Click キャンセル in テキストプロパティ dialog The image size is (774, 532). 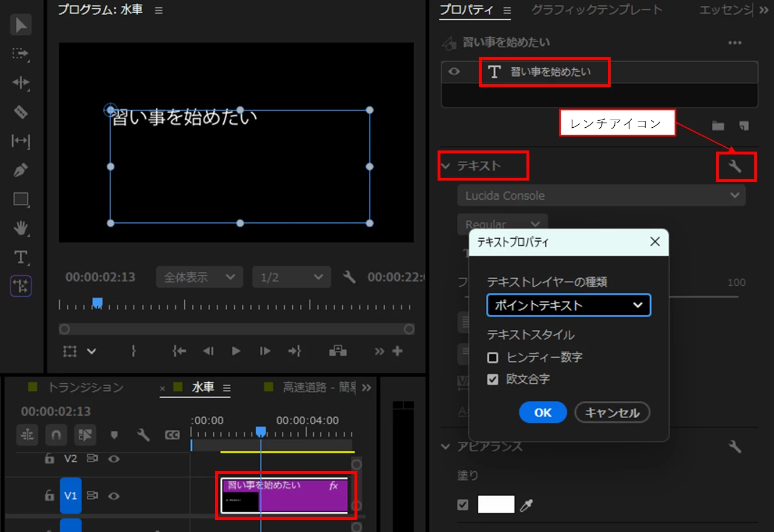coord(612,412)
